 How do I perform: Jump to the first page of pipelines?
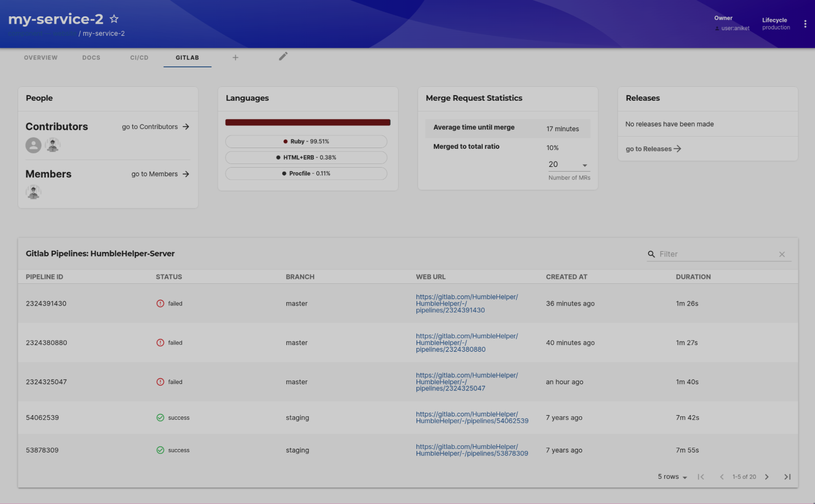pyautogui.click(x=701, y=476)
